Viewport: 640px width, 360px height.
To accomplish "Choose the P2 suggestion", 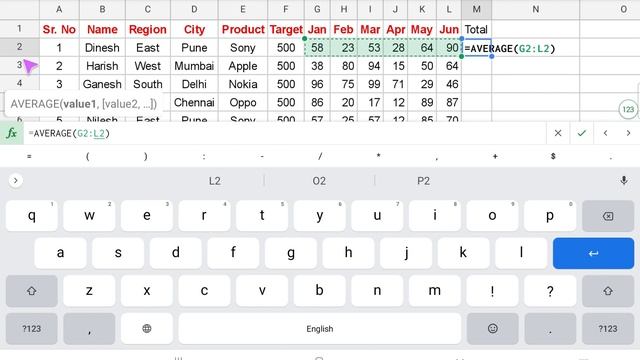I will (x=423, y=181).
